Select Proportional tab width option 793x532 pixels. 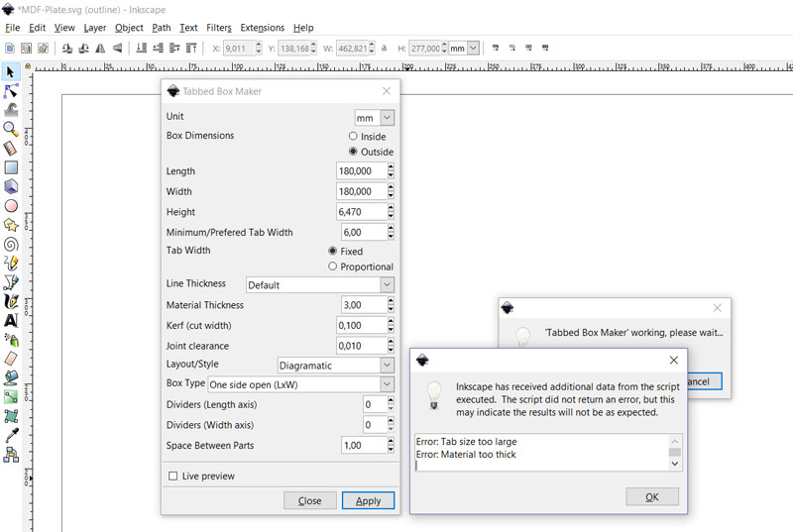tap(332, 266)
